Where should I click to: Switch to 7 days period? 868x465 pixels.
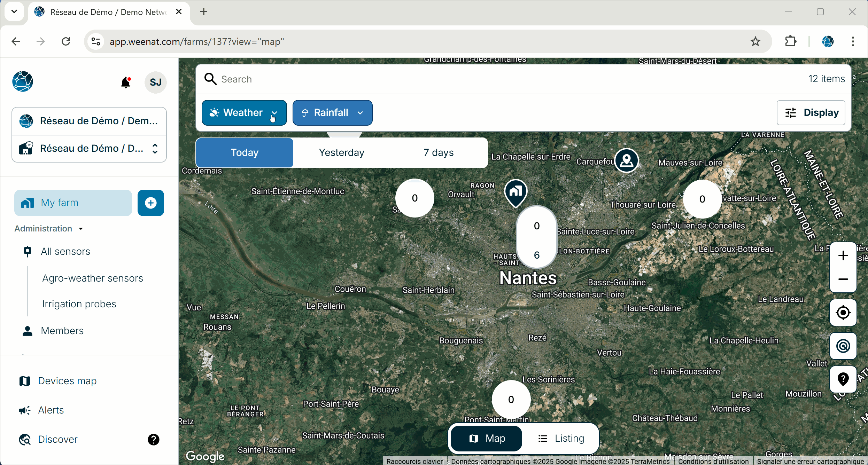(439, 153)
